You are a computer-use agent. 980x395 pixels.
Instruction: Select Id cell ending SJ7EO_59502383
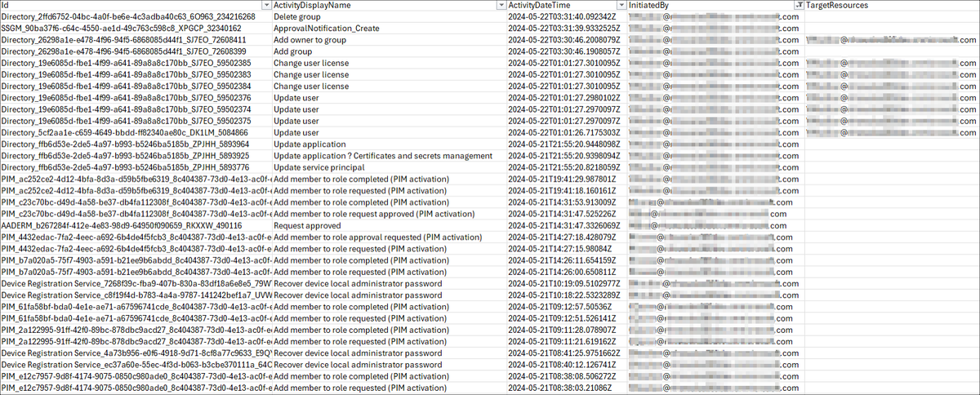(x=136, y=73)
